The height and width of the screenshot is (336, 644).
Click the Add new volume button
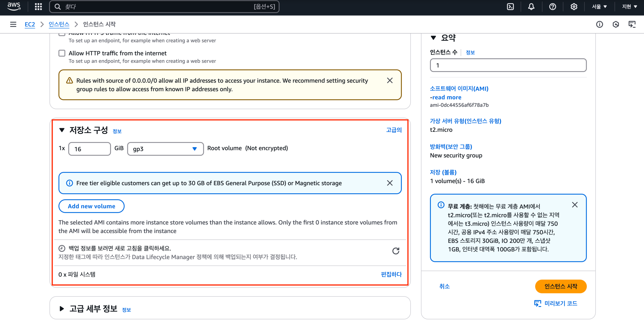(x=91, y=206)
